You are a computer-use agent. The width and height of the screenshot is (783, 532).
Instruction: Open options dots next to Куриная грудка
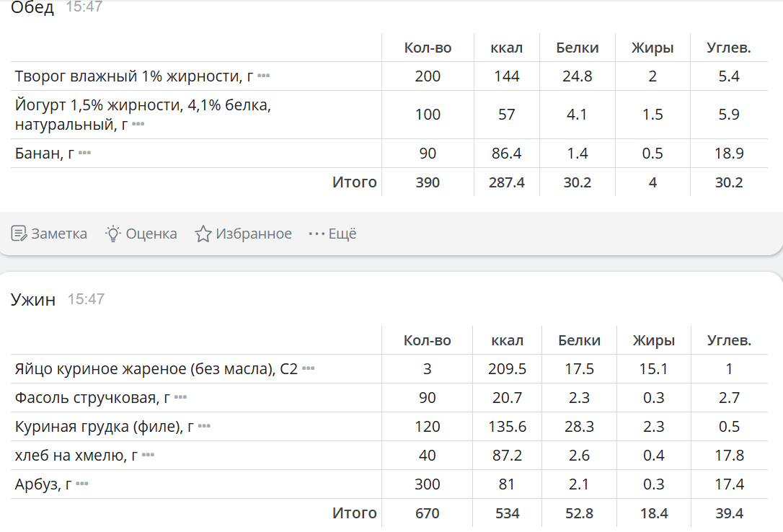(204, 426)
